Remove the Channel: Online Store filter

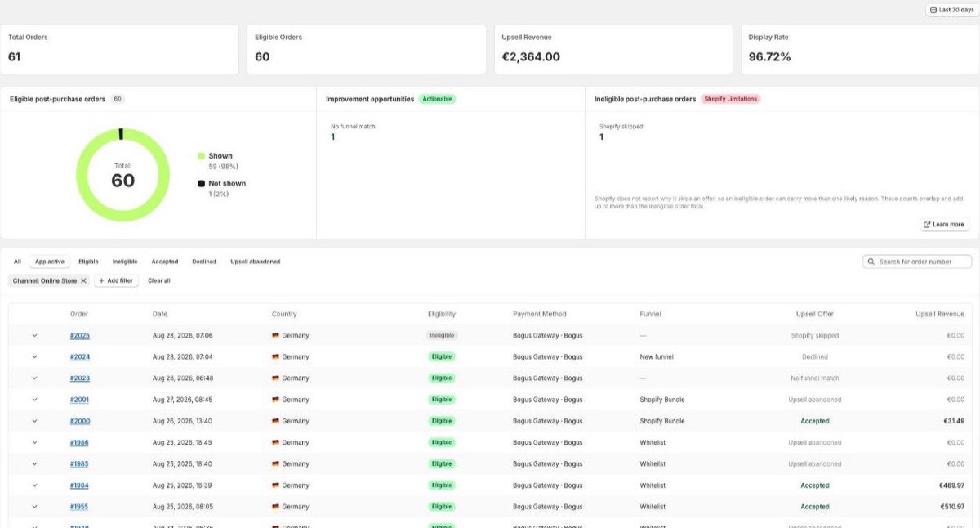click(x=83, y=280)
